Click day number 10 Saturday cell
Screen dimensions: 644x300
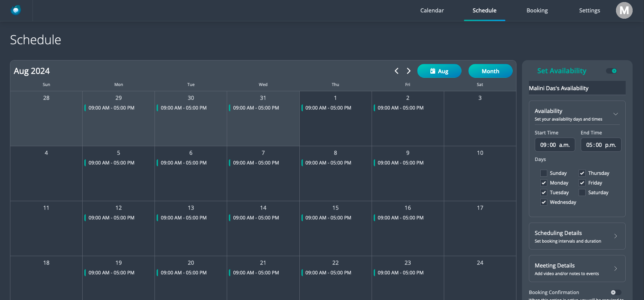point(480,173)
